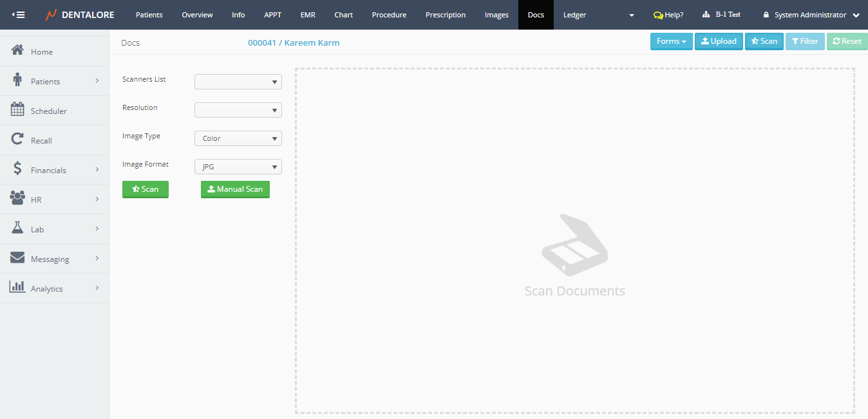The height and width of the screenshot is (419, 868).
Task: Open the Image Type dropdown showing Color
Action: point(238,138)
